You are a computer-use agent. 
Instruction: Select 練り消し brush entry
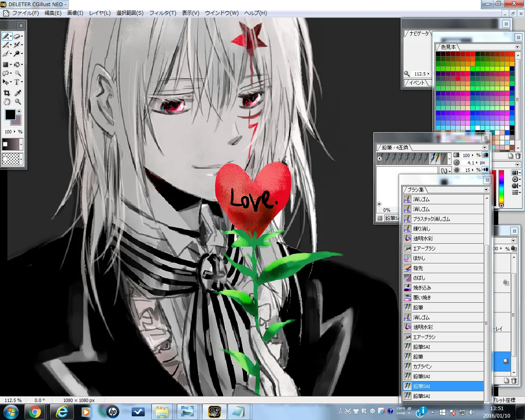[443, 229]
